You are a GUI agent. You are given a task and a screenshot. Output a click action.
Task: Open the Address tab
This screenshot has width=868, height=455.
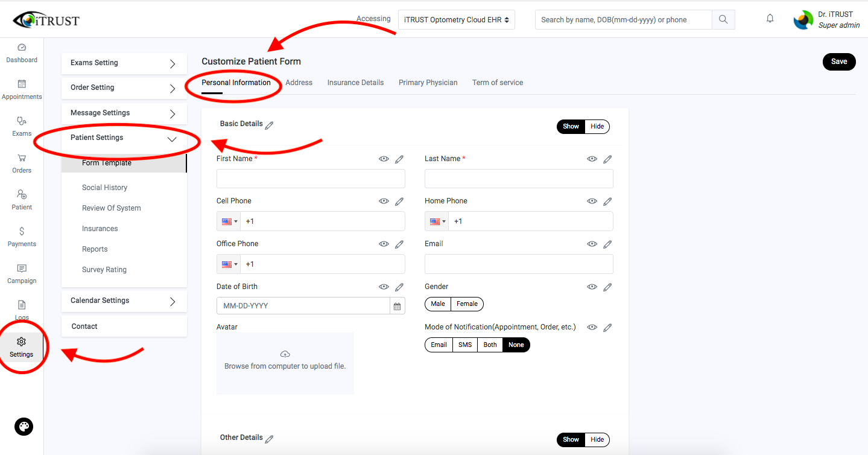click(x=299, y=83)
